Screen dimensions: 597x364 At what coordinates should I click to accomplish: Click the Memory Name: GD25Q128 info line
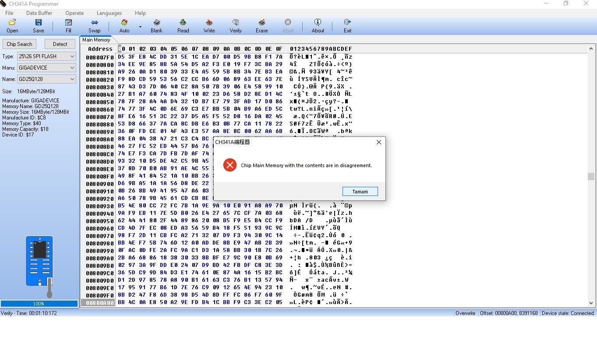click(30, 106)
